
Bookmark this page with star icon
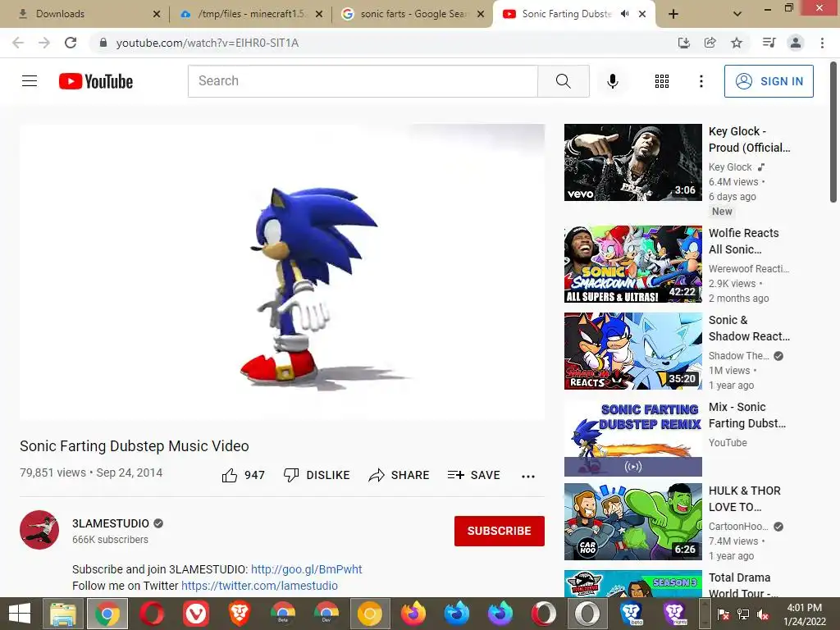click(737, 43)
